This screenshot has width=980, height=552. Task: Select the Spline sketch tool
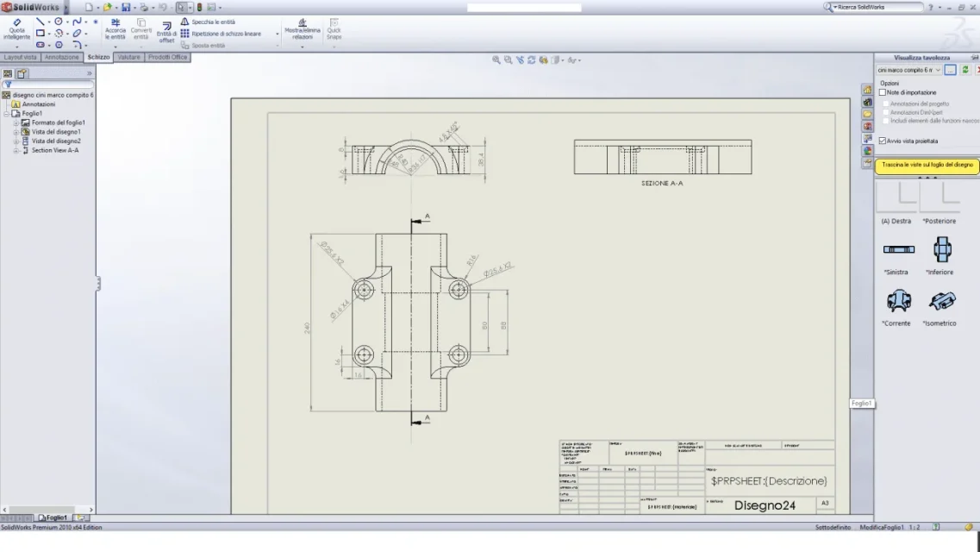point(77,22)
